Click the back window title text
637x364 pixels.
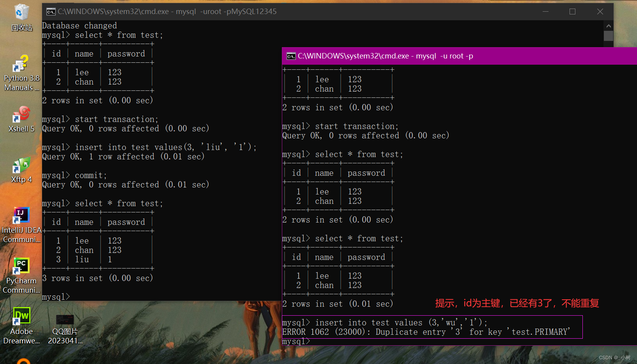point(167,12)
